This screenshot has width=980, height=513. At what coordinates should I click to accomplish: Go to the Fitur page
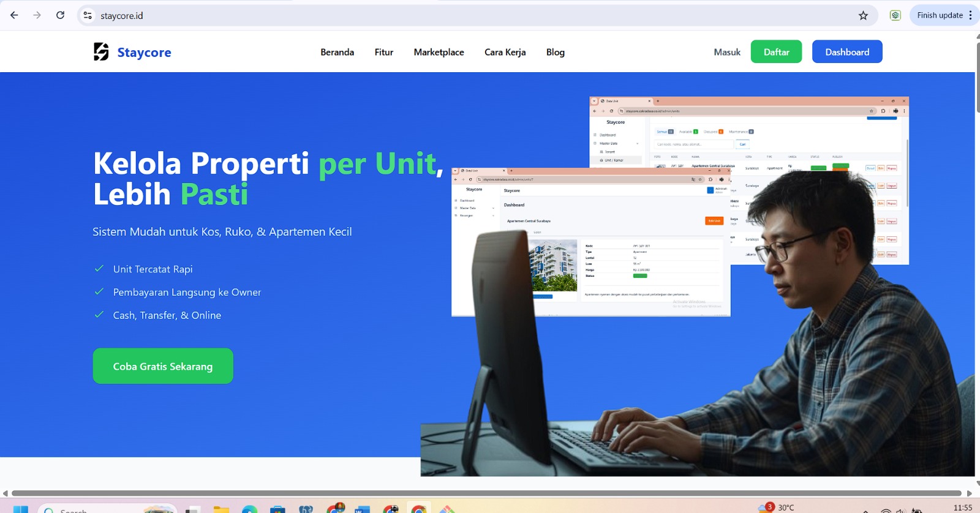(384, 52)
